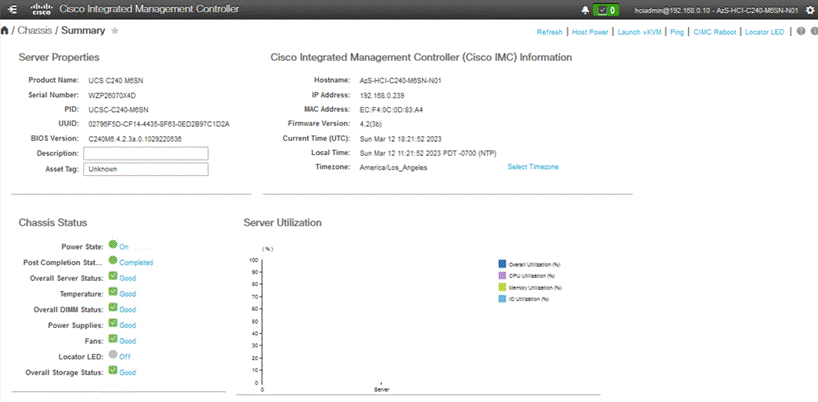Image resolution: width=818 pixels, height=402 pixels.
Task: Click the Temperature status check icon
Action: click(113, 292)
